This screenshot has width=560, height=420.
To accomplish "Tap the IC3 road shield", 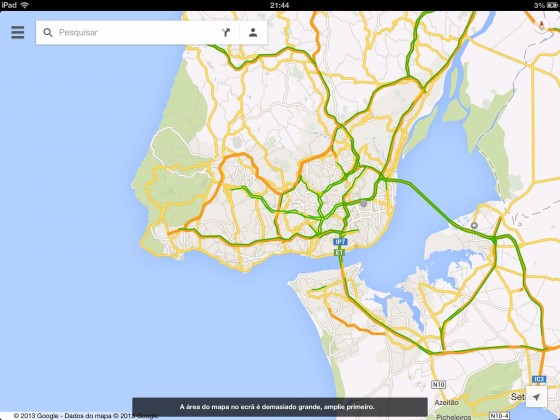I will [x=539, y=379].
